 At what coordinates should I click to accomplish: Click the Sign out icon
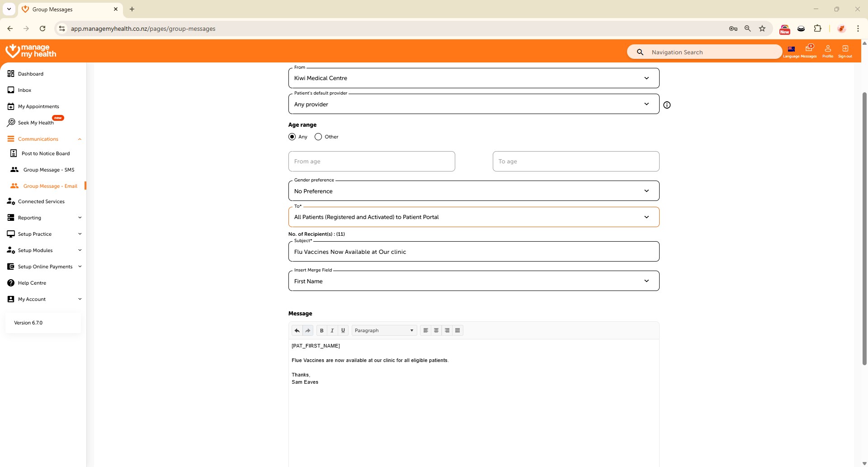(x=845, y=51)
